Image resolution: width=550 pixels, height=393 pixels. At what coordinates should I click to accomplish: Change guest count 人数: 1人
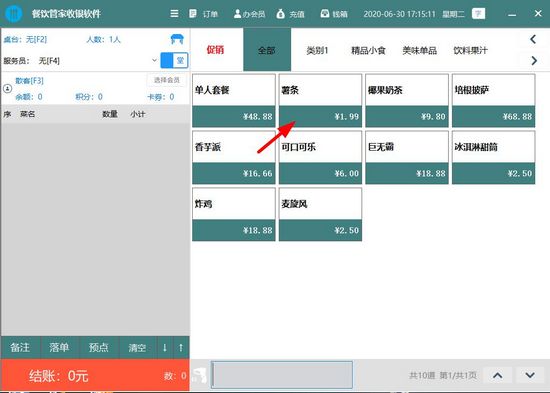pos(103,39)
